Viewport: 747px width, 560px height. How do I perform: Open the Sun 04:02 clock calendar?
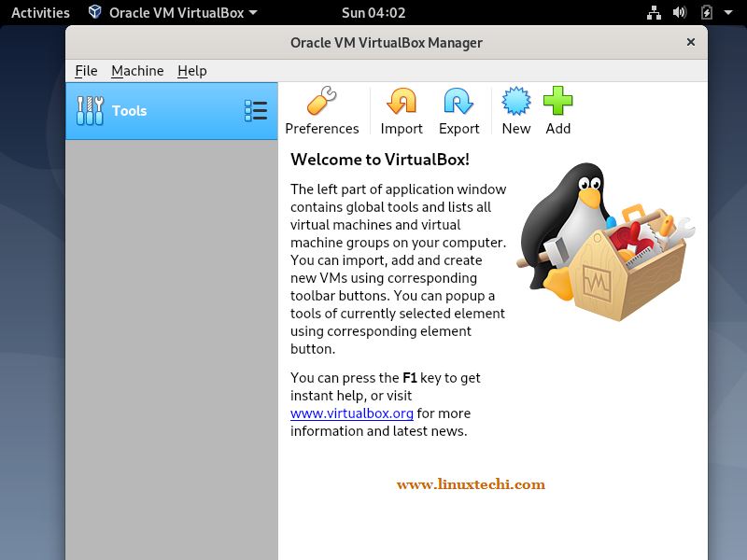coord(373,12)
